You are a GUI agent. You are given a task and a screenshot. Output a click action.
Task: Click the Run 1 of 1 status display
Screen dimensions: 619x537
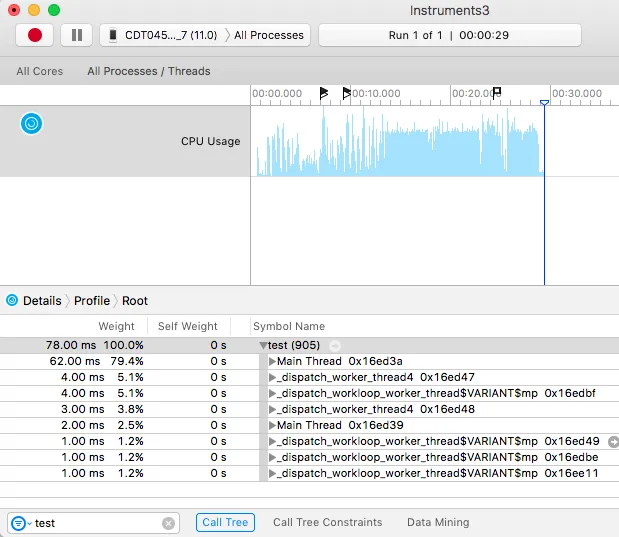[x=449, y=35]
